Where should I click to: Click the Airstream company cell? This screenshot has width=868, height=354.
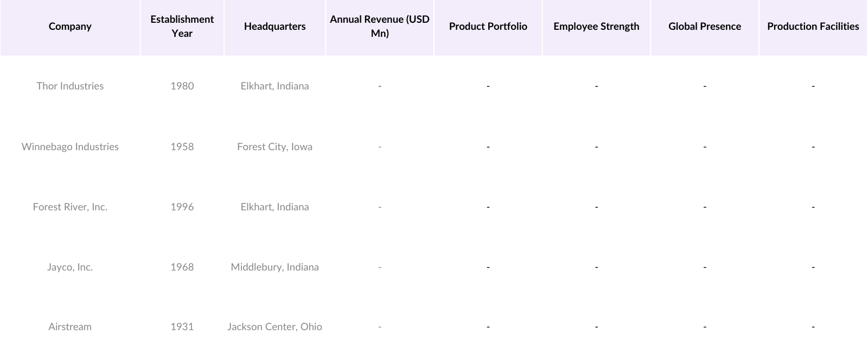pos(70,327)
